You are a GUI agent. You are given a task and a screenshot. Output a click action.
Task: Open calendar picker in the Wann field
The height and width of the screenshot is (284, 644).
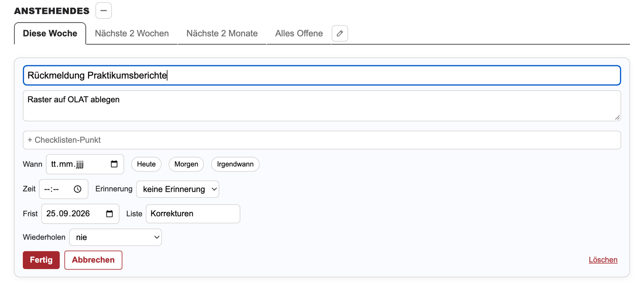pyautogui.click(x=114, y=164)
